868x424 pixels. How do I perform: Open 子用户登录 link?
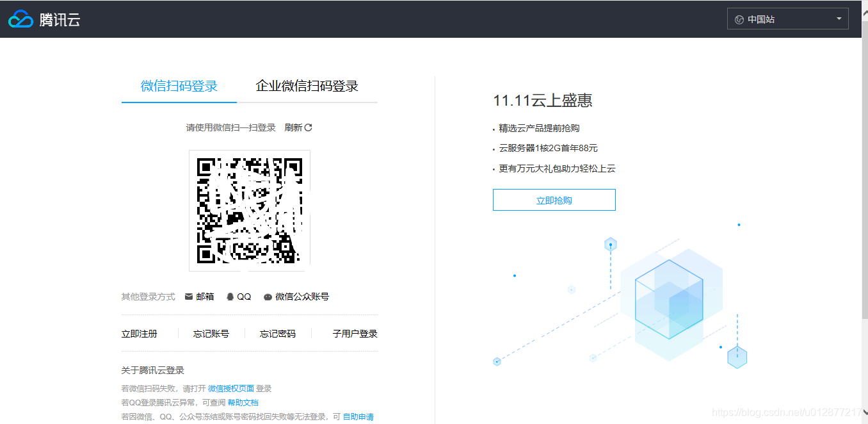tap(355, 334)
